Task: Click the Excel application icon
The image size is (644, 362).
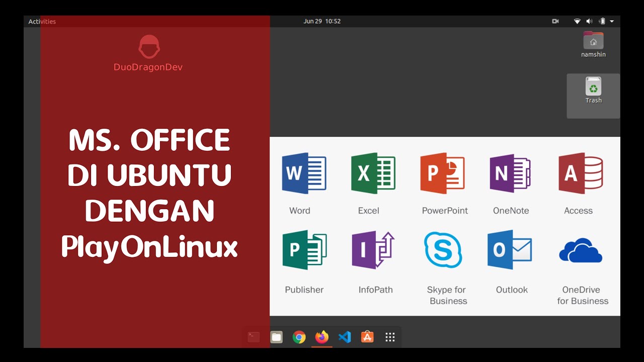Action: (x=373, y=173)
